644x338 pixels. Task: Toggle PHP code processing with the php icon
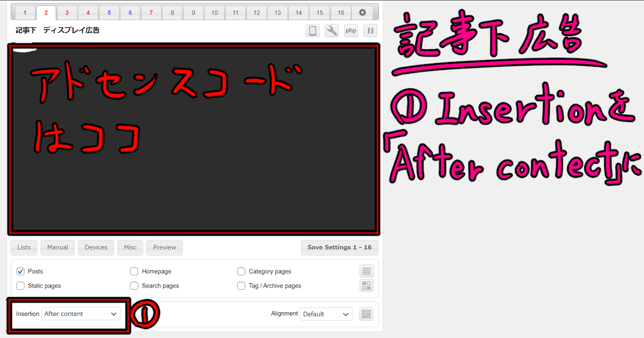pyautogui.click(x=351, y=31)
